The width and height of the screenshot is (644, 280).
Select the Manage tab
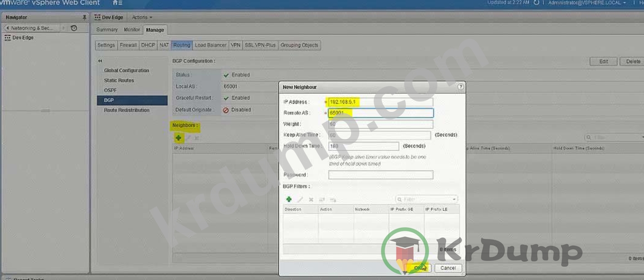155,30
